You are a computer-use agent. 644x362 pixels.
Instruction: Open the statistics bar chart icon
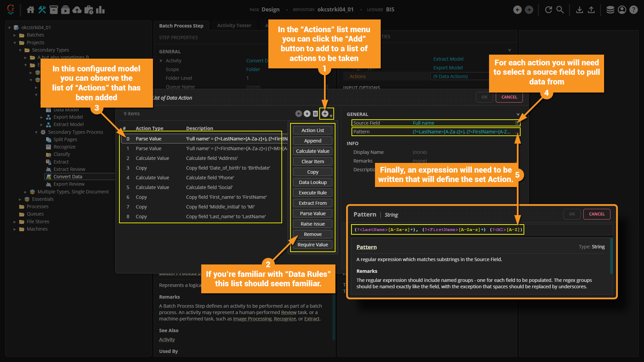point(100,10)
